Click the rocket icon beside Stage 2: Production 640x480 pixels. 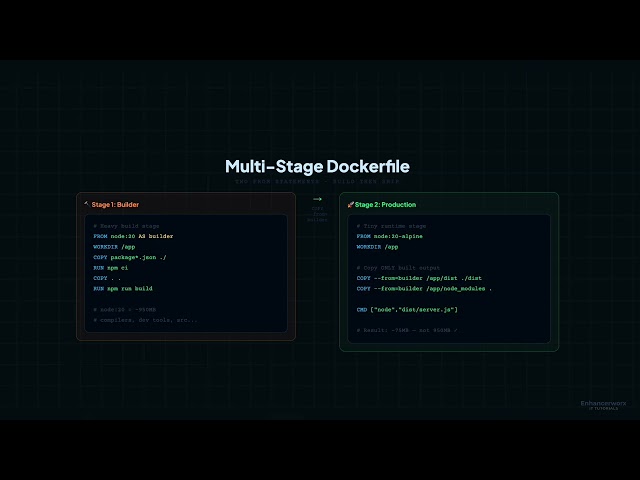click(x=350, y=204)
